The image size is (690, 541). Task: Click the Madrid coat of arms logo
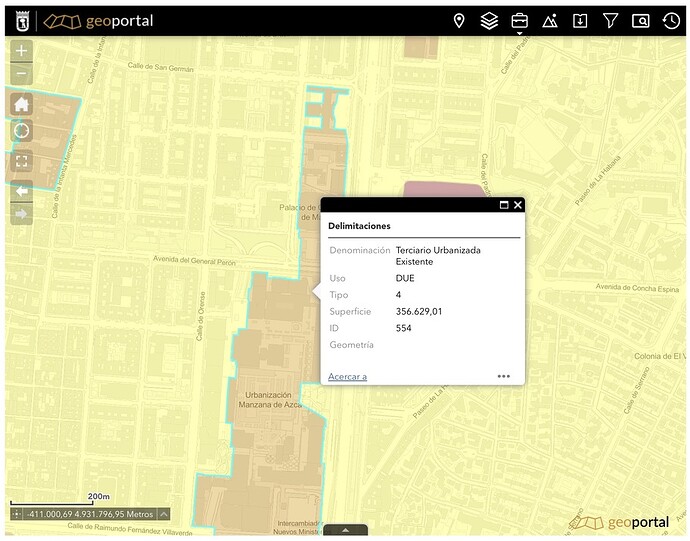22,21
